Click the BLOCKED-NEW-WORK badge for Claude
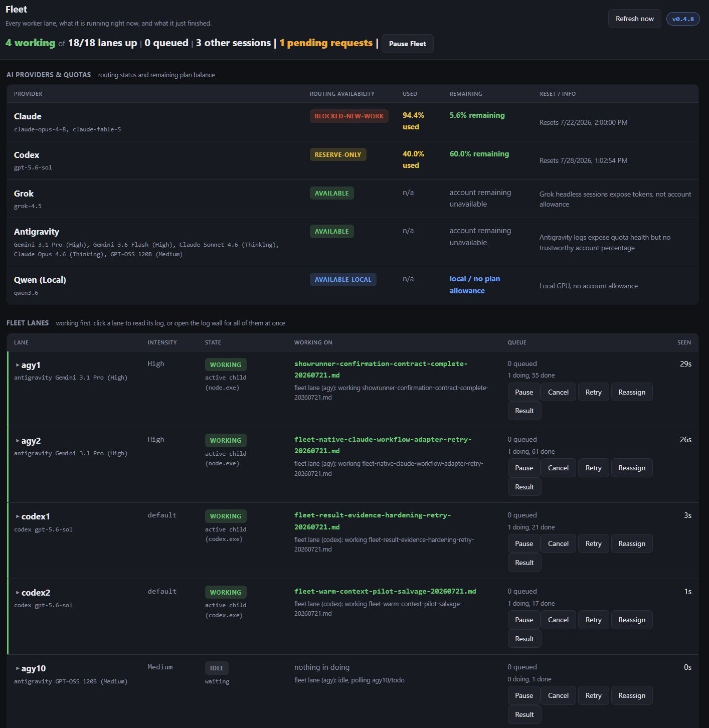This screenshot has width=709, height=728. click(349, 116)
